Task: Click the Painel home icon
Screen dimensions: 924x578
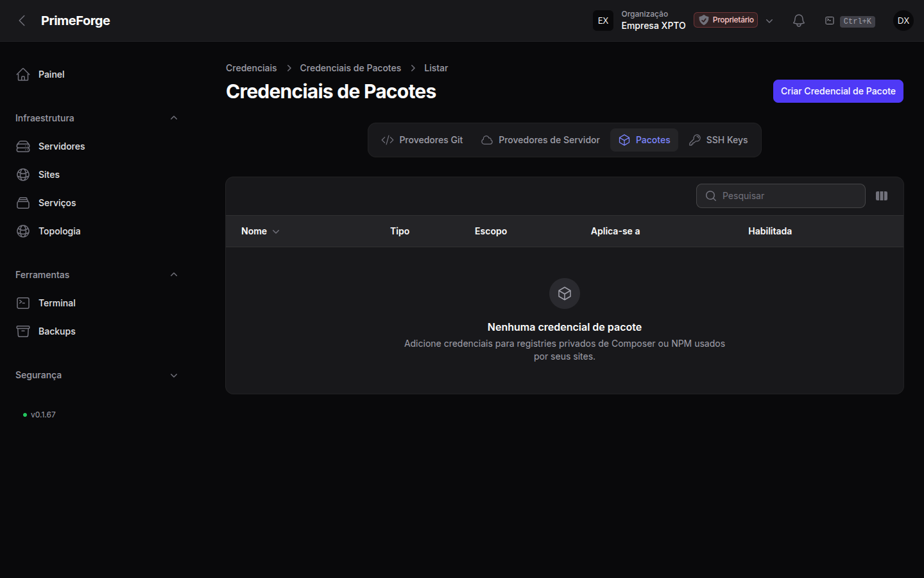Action: [x=23, y=74]
